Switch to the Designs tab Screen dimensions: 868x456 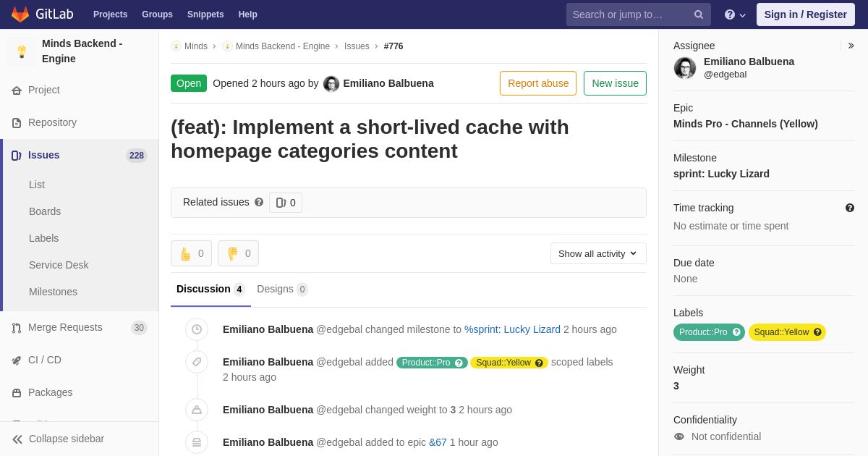point(282,289)
